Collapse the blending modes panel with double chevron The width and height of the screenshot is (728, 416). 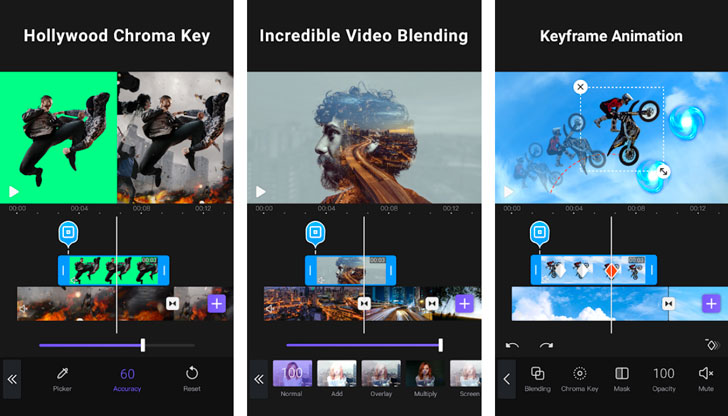259,379
